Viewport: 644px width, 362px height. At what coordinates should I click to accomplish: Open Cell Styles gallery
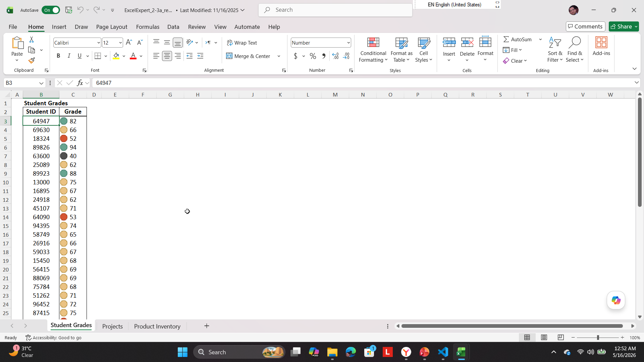(424, 50)
